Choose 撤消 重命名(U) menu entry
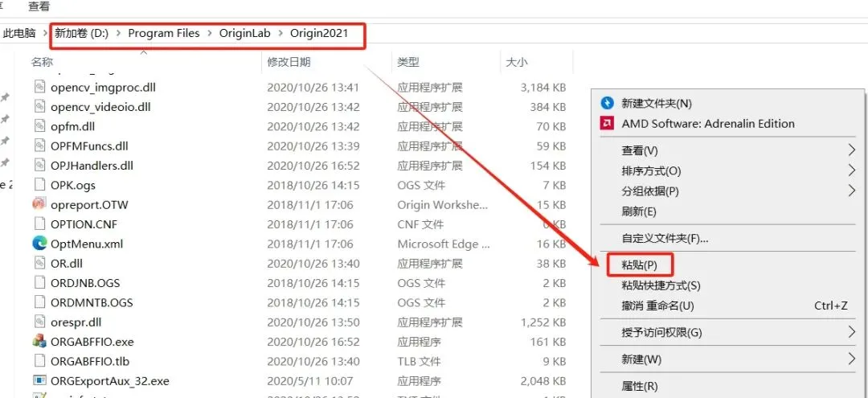This screenshot has height=398, width=868. coord(657,306)
